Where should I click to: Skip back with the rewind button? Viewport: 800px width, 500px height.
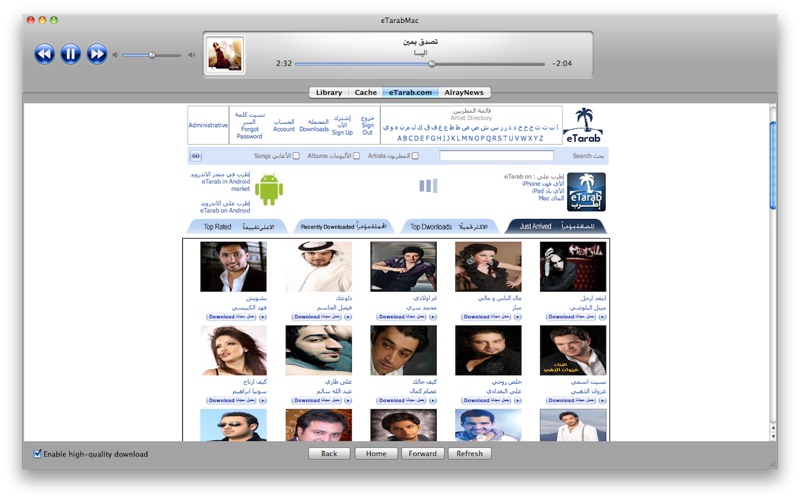[44, 54]
